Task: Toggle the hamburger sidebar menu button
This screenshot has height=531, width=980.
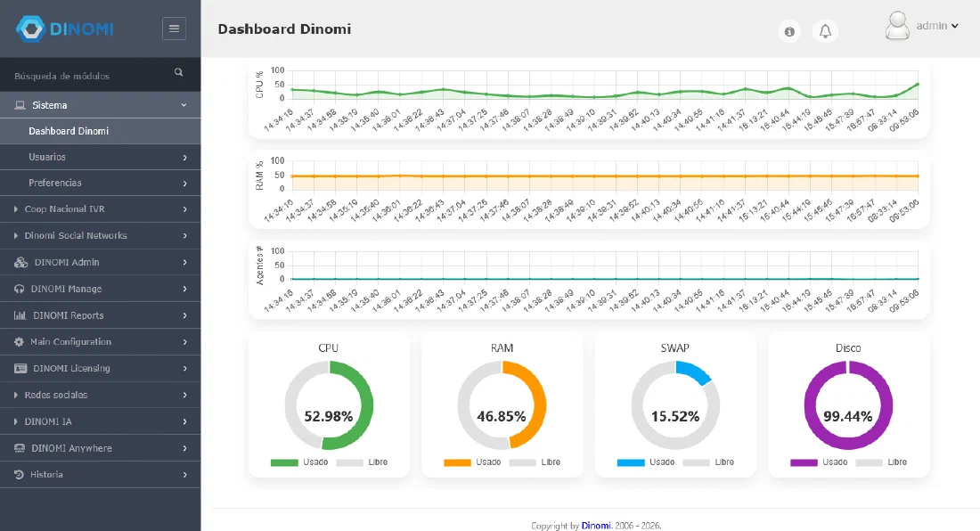Action: [x=174, y=29]
